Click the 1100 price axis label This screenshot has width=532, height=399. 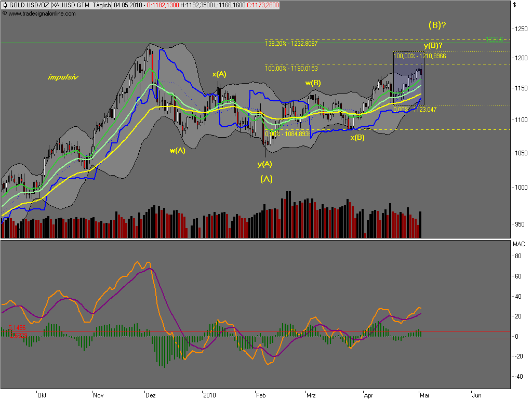click(x=521, y=120)
